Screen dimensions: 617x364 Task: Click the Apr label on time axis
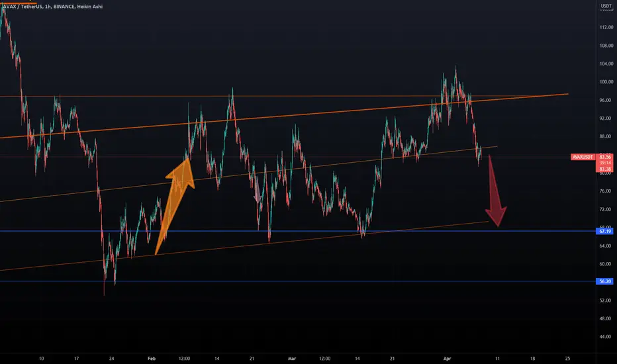[447, 359]
